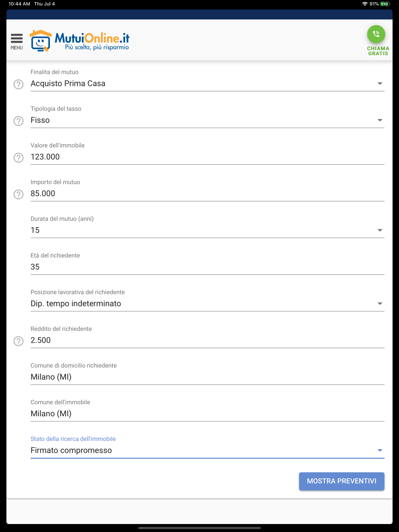
Task: Edit the Comune di domicilio richiedente field
Action: tap(207, 377)
